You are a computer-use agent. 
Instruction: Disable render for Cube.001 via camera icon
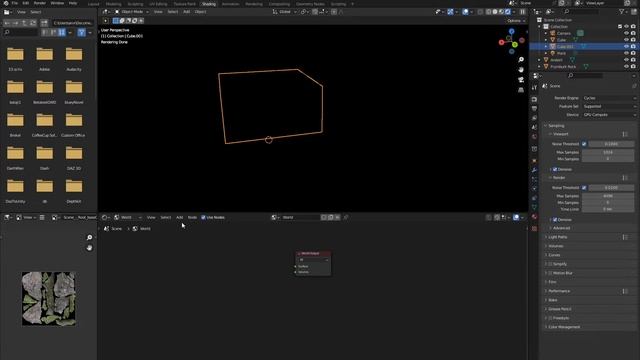click(x=633, y=47)
